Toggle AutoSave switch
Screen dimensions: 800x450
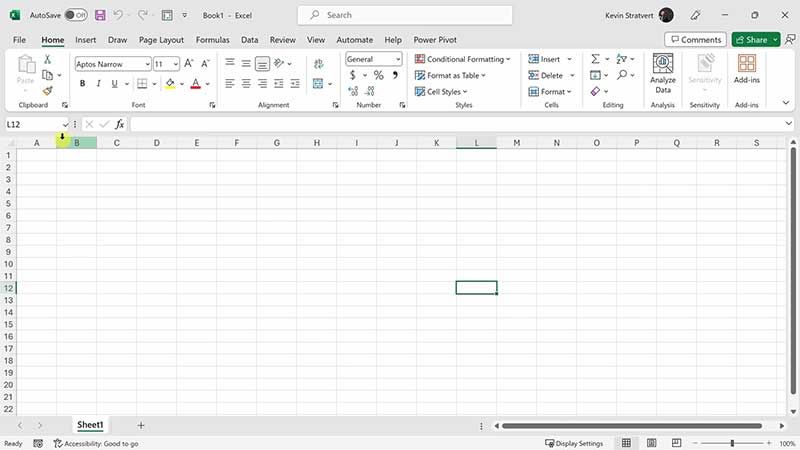pyautogui.click(x=76, y=15)
